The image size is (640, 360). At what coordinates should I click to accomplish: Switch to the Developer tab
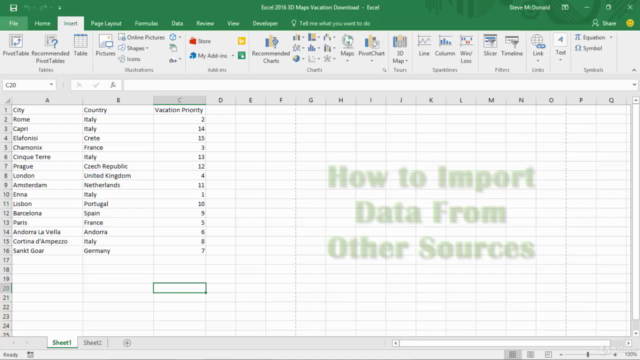pyautogui.click(x=265, y=23)
